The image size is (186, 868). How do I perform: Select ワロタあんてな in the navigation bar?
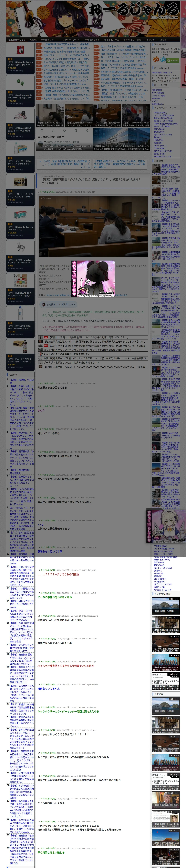click(x=92, y=40)
